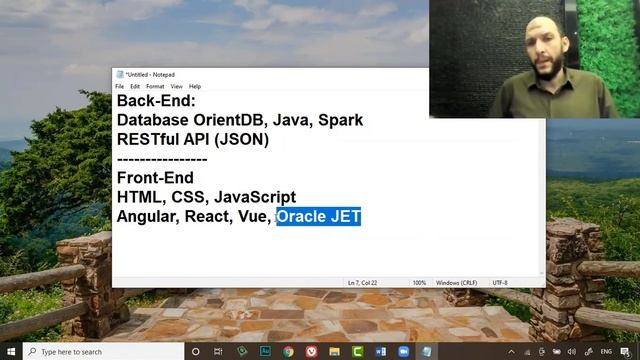
Task: Click the '100%' zoom status entry
Action: pyautogui.click(x=419, y=282)
